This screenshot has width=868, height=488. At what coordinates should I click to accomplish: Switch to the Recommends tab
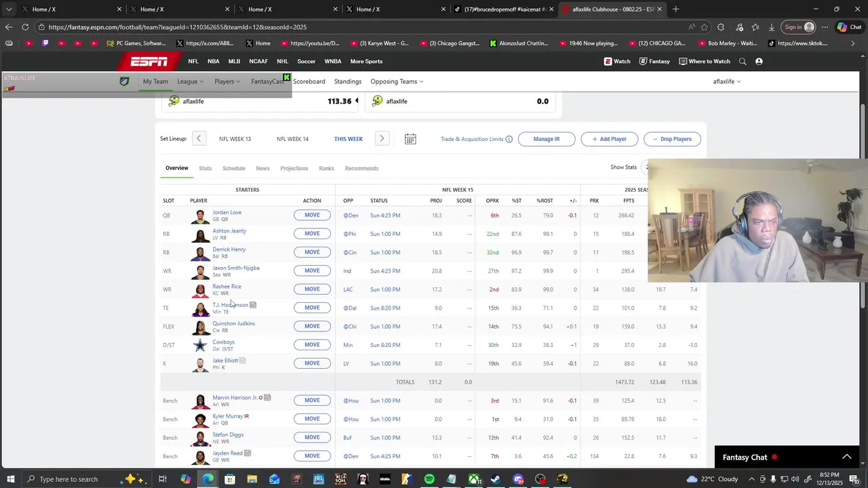361,168
